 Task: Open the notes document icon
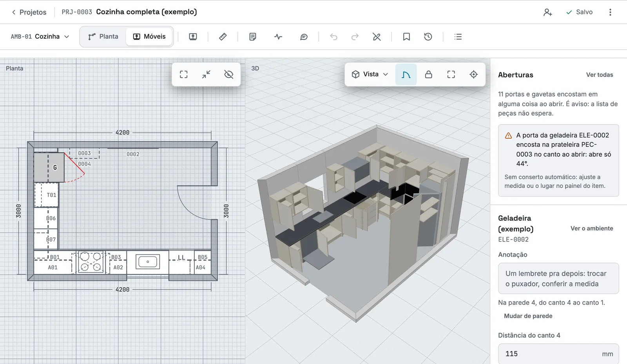coord(253,36)
